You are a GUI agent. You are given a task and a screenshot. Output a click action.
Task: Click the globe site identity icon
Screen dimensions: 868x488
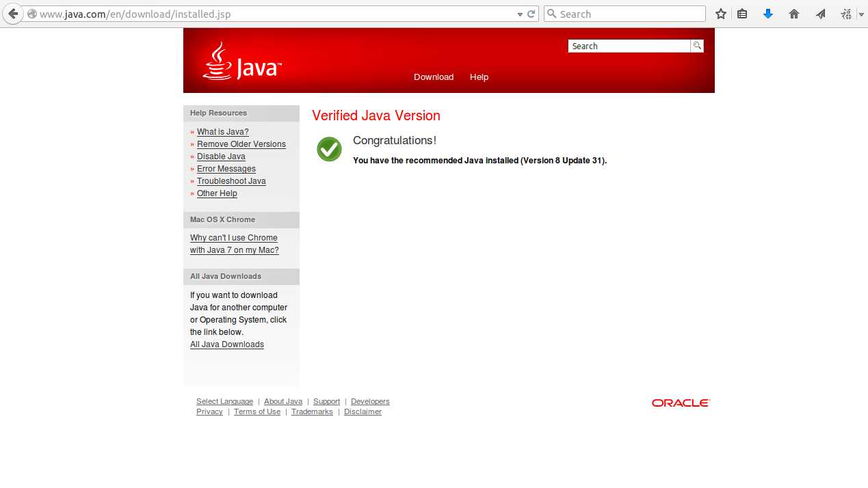click(31, 14)
